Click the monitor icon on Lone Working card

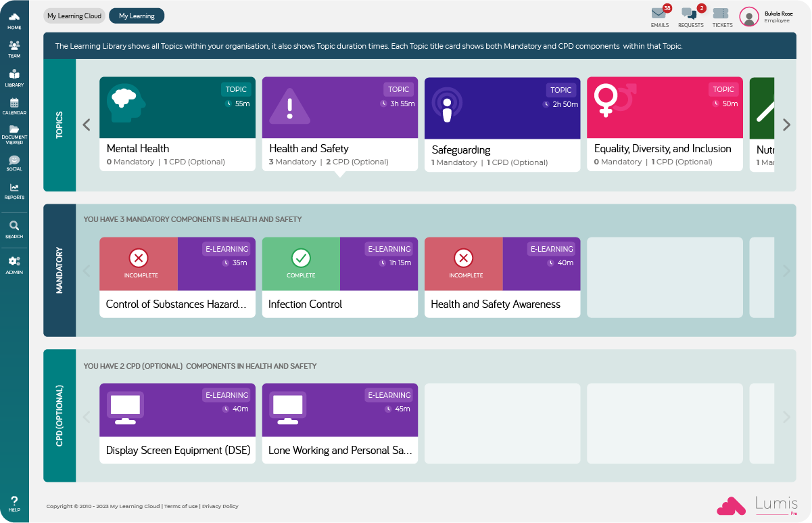point(287,408)
